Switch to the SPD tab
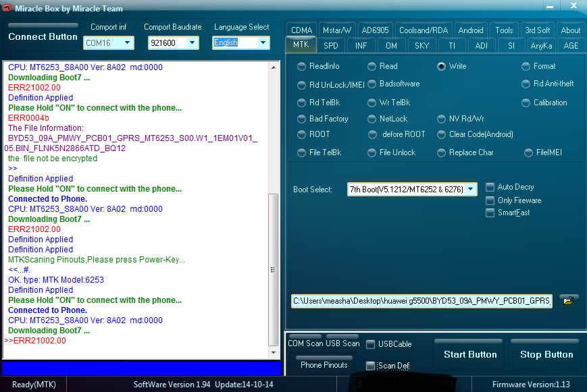The height and width of the screenshot is (392, 587). tap(331, 46)
